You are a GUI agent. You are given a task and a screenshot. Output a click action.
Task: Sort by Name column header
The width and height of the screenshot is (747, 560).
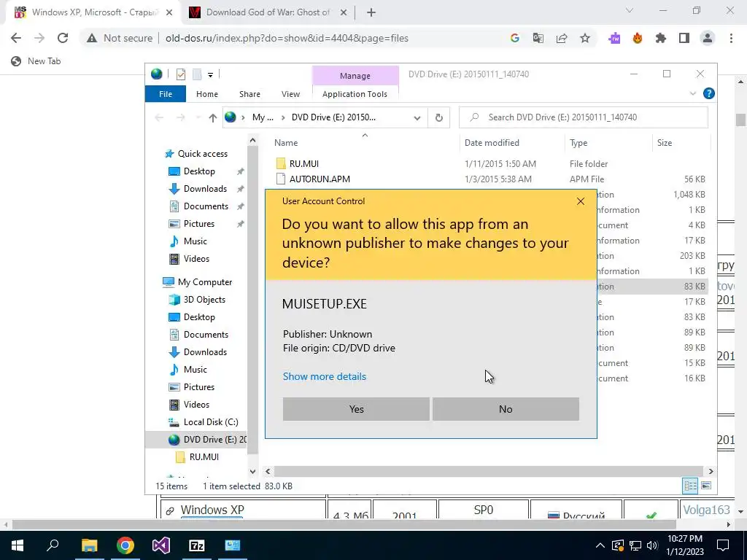pos(286,142)
